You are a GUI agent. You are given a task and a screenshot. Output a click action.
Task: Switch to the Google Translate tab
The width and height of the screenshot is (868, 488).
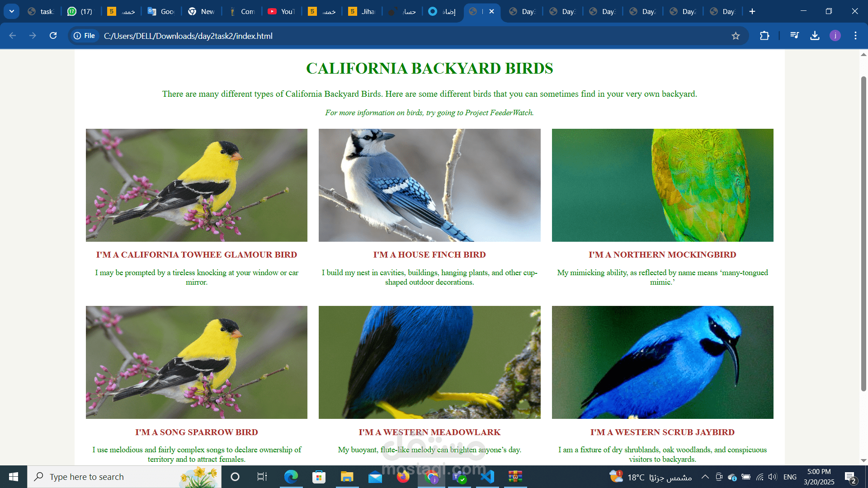click(x=161, y=11)
